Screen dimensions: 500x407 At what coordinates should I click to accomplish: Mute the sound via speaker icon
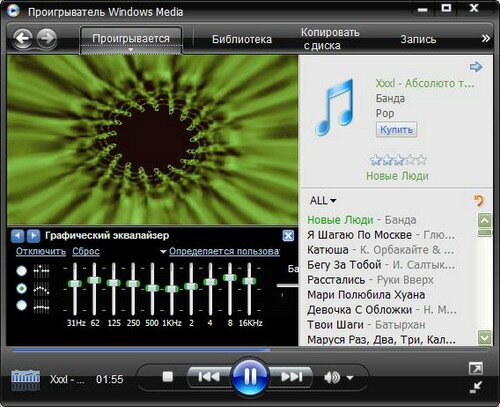coord(331,377)
